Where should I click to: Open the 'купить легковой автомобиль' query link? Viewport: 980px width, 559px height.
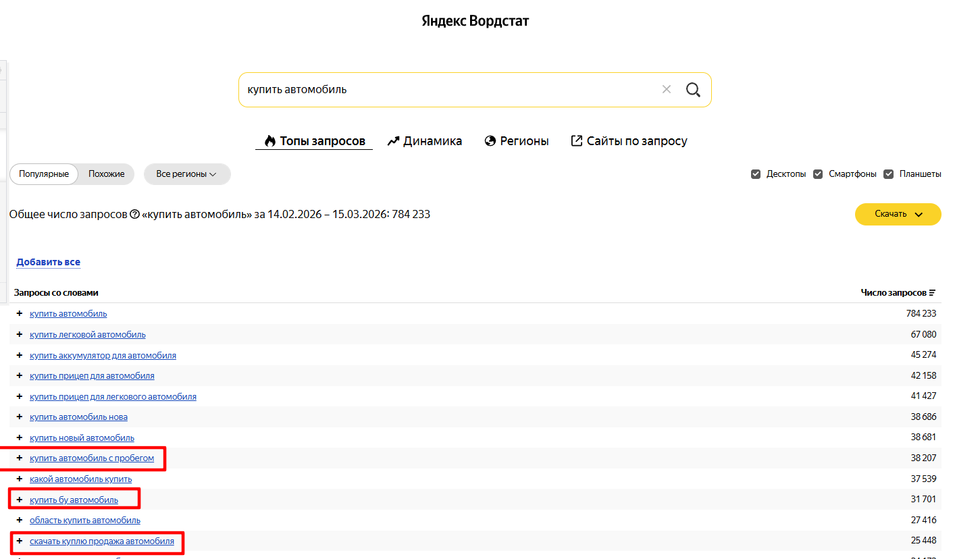coord(88,334)
